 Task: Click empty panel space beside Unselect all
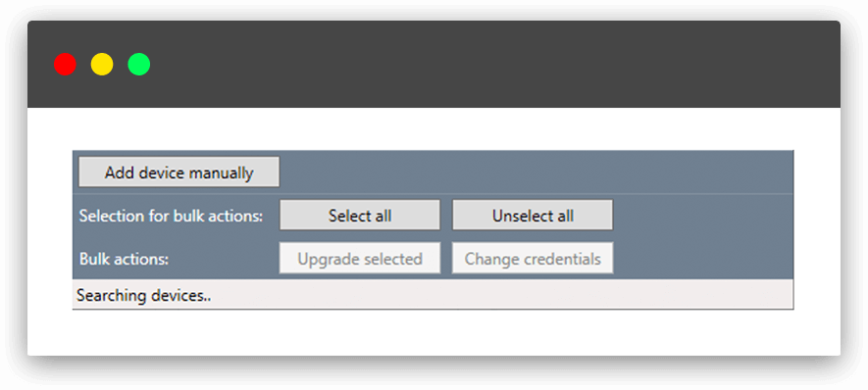pyautogui.click(x=702, y=216)
